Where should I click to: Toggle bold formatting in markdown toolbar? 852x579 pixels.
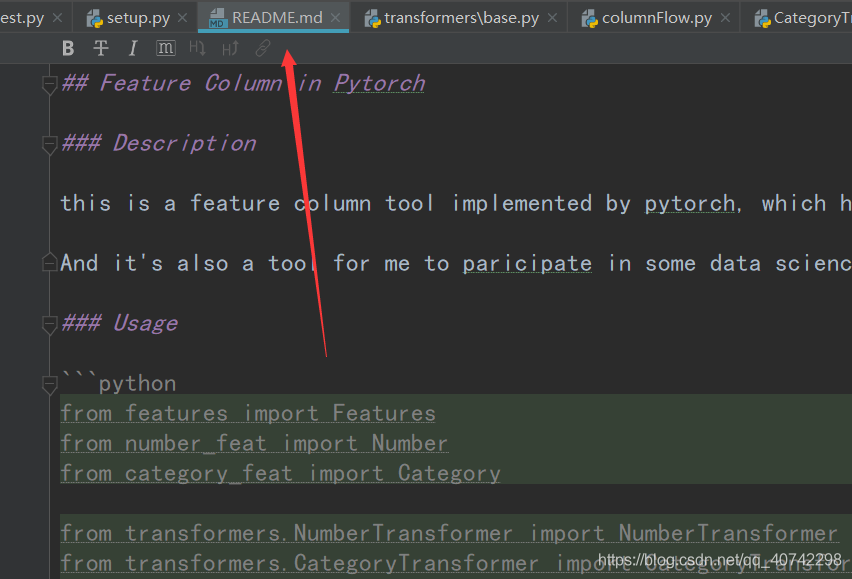pos(68,48)
